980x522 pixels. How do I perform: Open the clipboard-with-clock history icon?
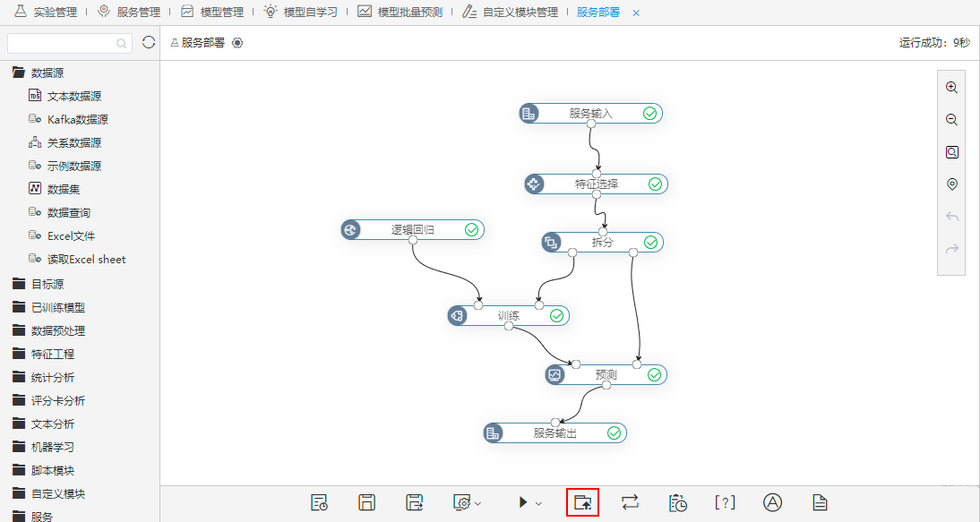677,502
